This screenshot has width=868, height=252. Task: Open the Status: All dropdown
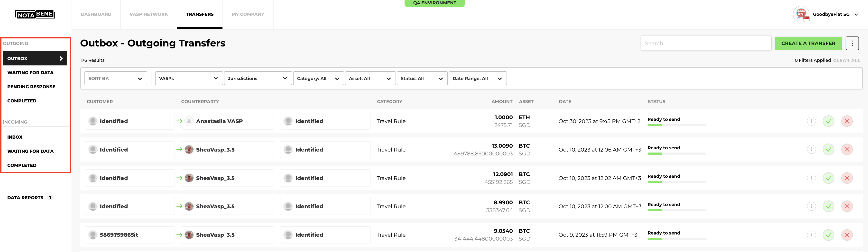pos(422,78)
